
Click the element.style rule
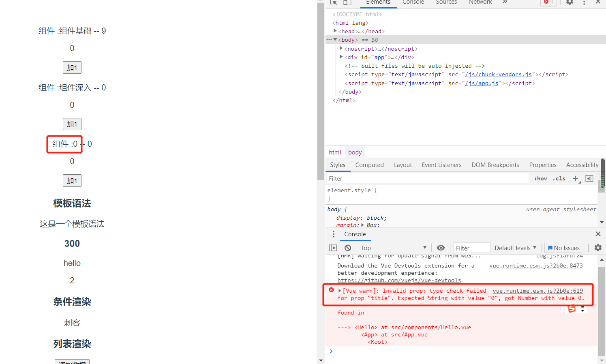coord(352,190)
